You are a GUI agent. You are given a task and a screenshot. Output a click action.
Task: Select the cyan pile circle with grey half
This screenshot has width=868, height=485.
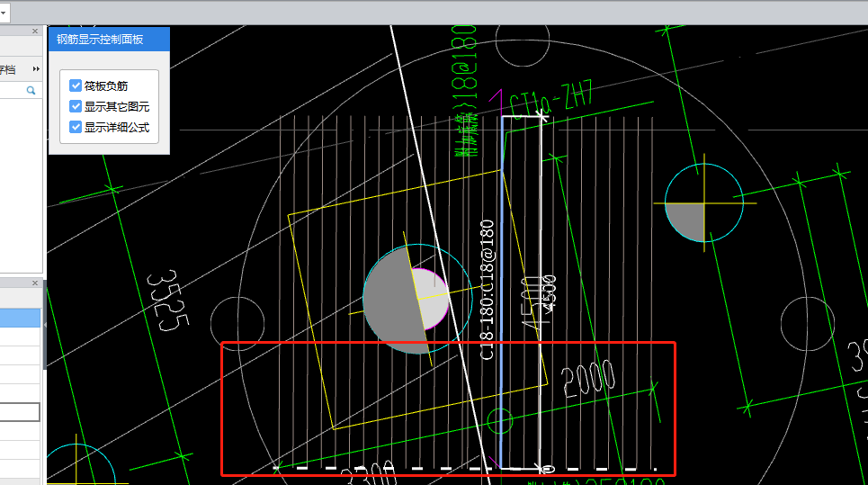tap(417, 299)
